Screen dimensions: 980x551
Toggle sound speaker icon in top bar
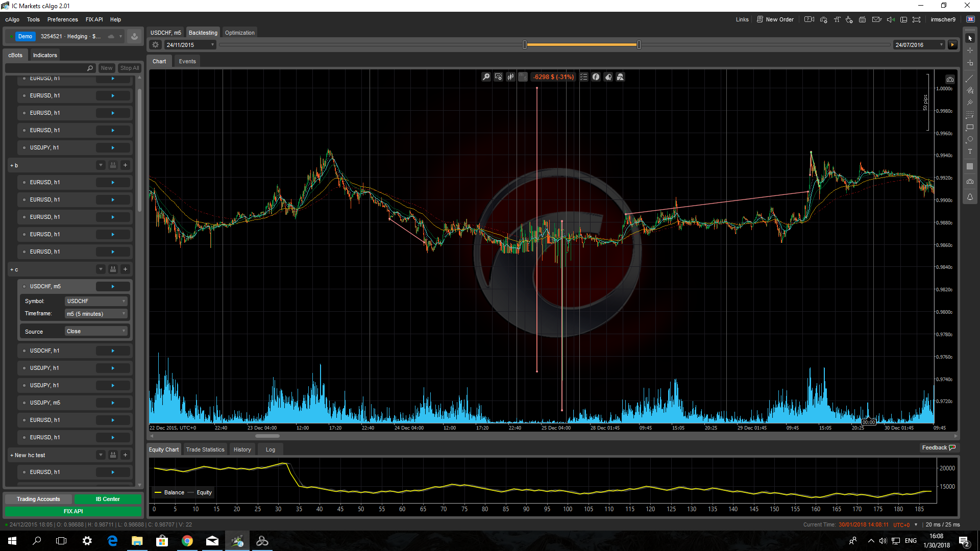point(891,19)
